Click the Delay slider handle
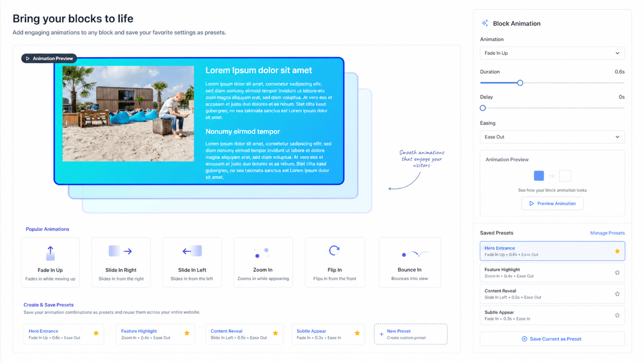The height and width of the screenshot is (363, 644). [483, 108]
